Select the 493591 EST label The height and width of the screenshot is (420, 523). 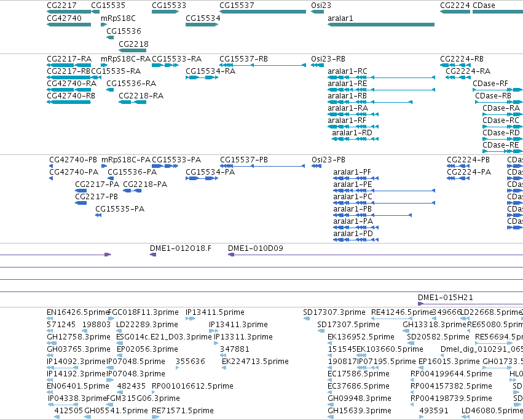pos(434,411)
